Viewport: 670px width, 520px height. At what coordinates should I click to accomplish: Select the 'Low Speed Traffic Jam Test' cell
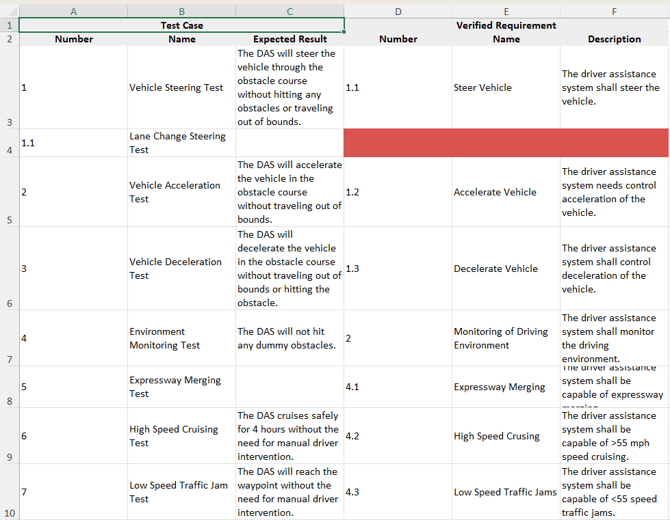(182, 492)
